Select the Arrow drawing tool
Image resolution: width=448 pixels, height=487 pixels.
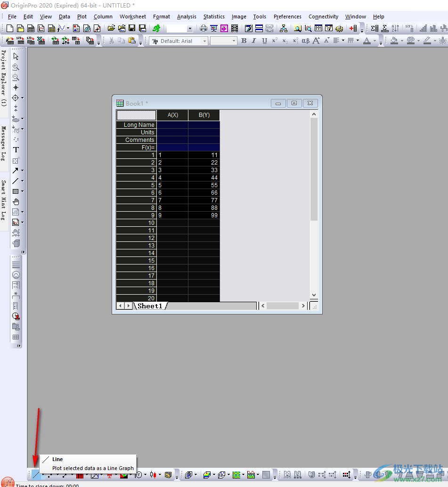pyautogui.click(x=15, y=171)
